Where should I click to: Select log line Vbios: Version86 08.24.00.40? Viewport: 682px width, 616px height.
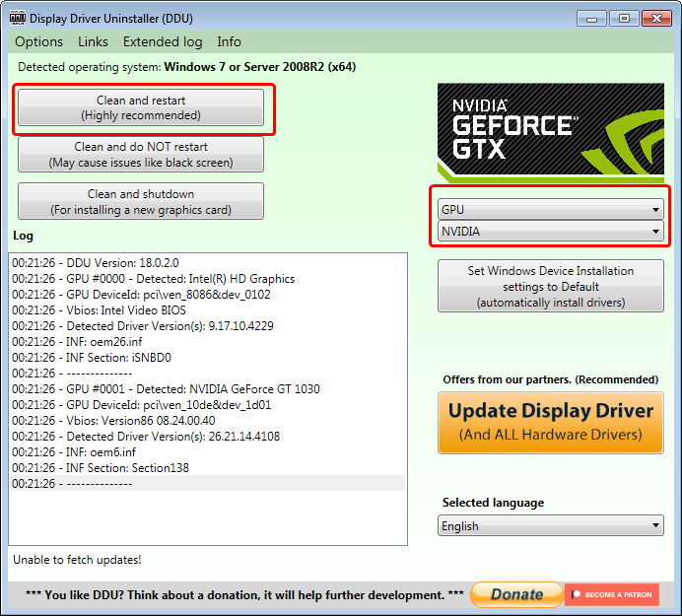coord(207,420)
